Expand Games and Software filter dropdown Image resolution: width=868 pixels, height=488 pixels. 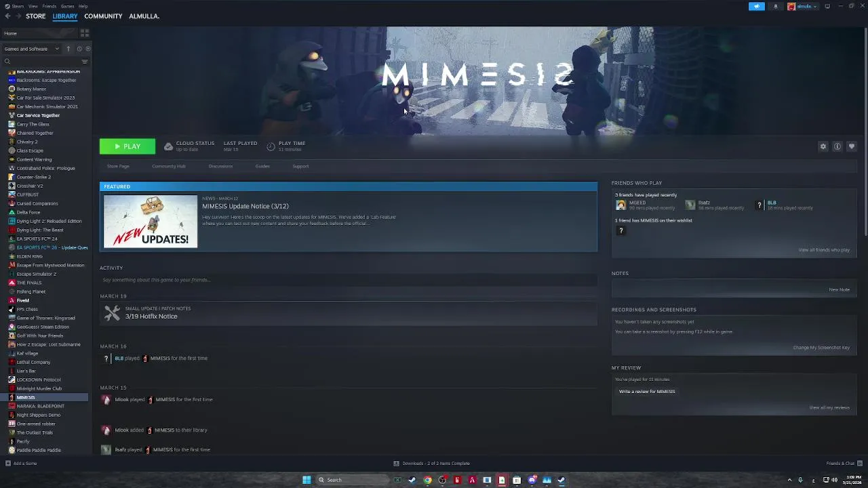coord(32,49)
